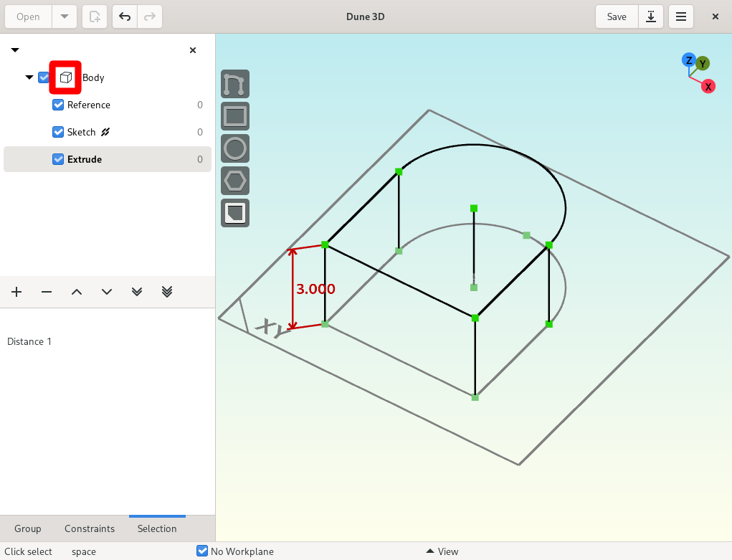Open the hamburger main menu

pyautogui.click(x=680, y=16)
